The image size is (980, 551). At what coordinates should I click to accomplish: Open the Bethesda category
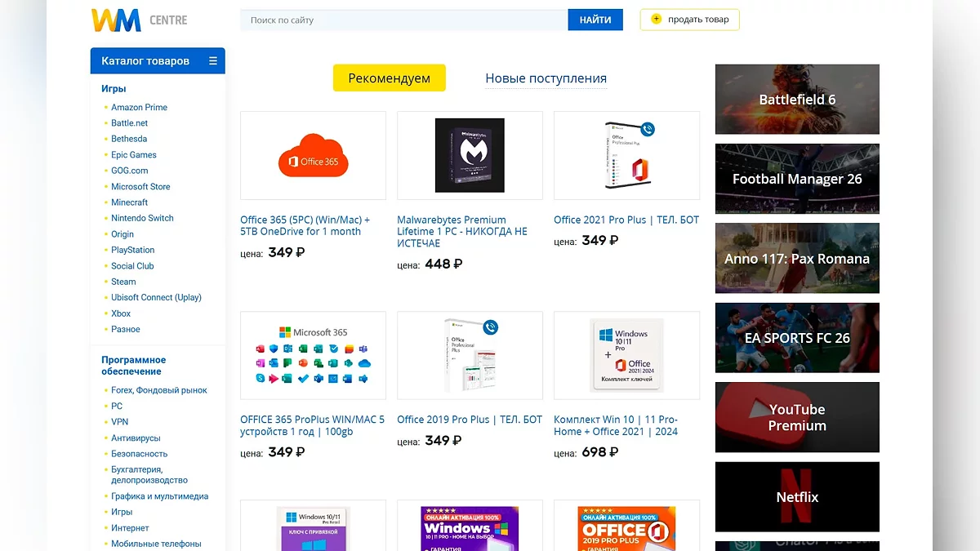coord(129,139)
